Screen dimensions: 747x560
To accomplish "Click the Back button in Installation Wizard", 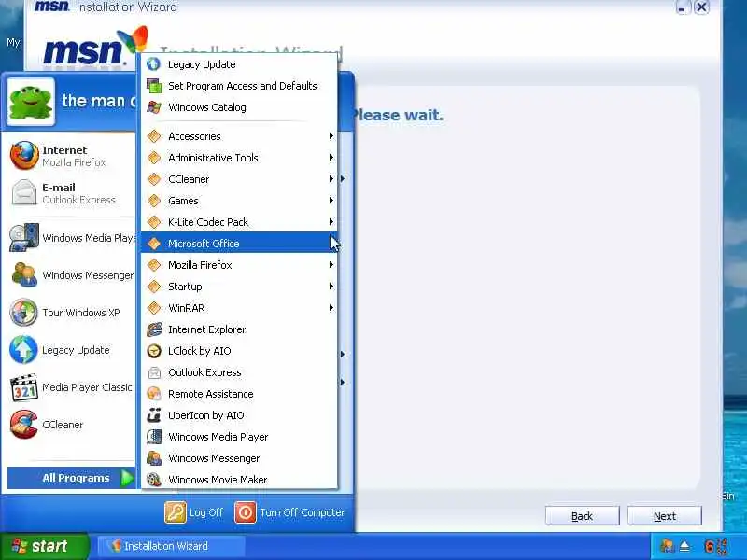I will click(x=582, y=516).
